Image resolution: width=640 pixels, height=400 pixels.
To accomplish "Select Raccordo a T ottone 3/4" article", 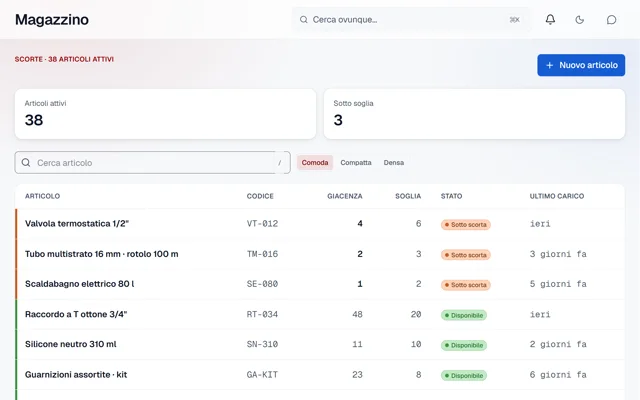I will [x=76, y=314].
